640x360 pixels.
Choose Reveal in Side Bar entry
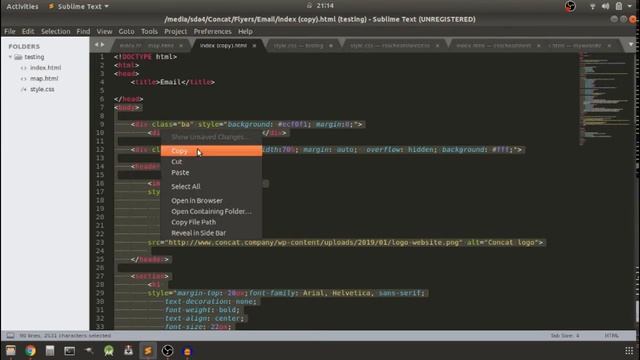[x=211, y=233]
